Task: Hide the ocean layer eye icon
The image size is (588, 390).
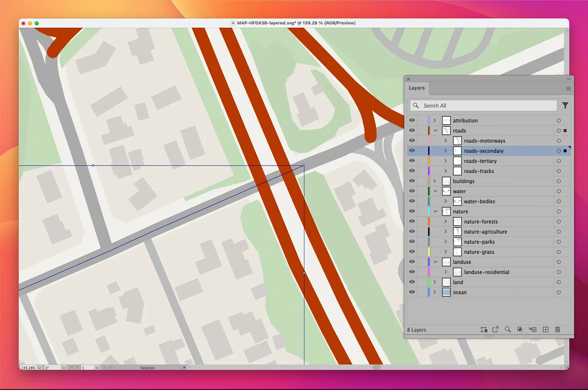Action: tap(412, 292)
